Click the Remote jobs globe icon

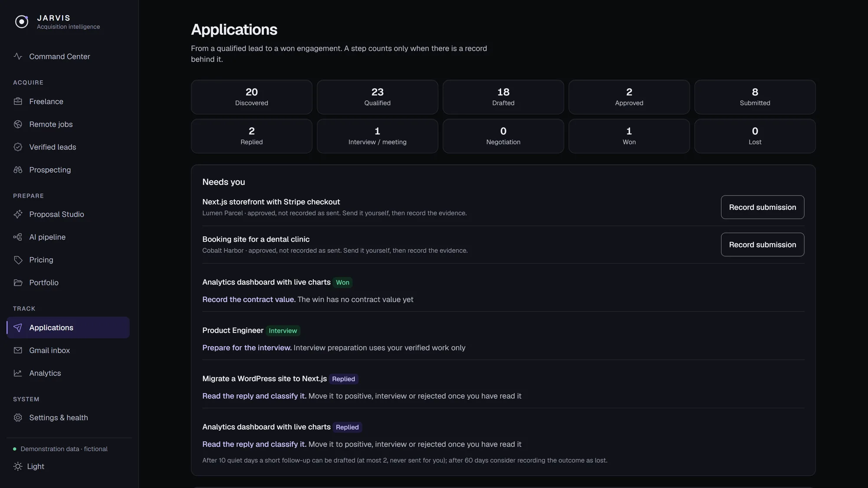(x=18, y=124)
